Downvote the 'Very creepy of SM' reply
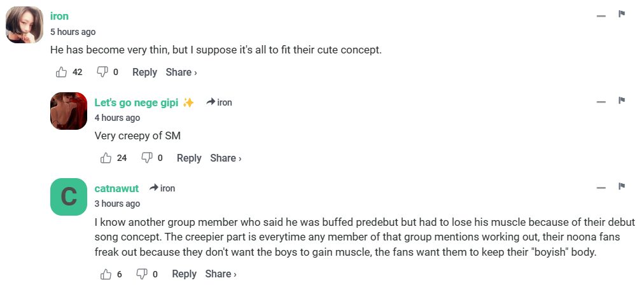 [x=146, y=158]
